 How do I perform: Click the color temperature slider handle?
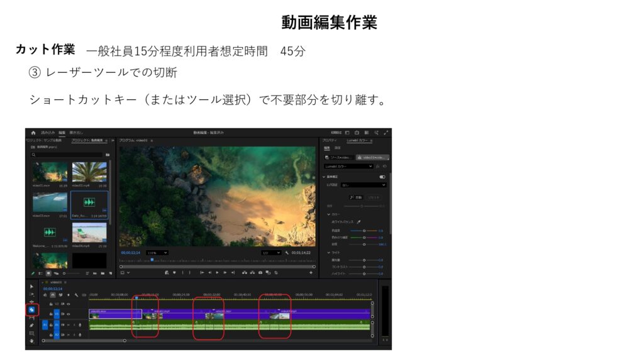tap(364, 231)
